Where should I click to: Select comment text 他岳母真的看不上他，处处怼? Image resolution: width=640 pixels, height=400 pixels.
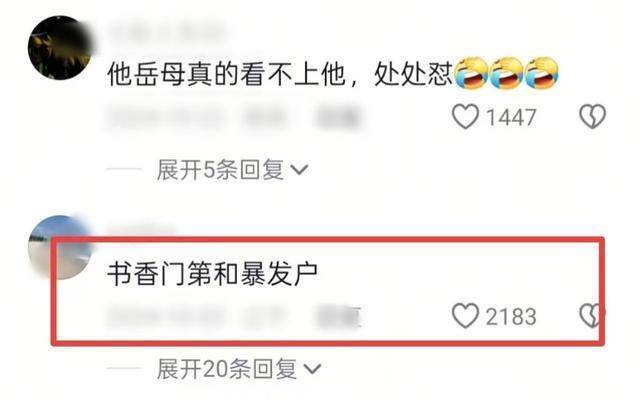coord(280,74)
